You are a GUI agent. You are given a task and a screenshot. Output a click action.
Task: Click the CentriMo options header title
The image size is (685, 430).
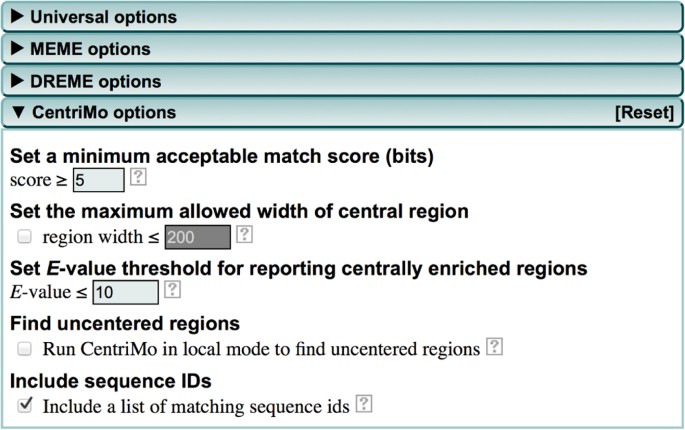104,113
